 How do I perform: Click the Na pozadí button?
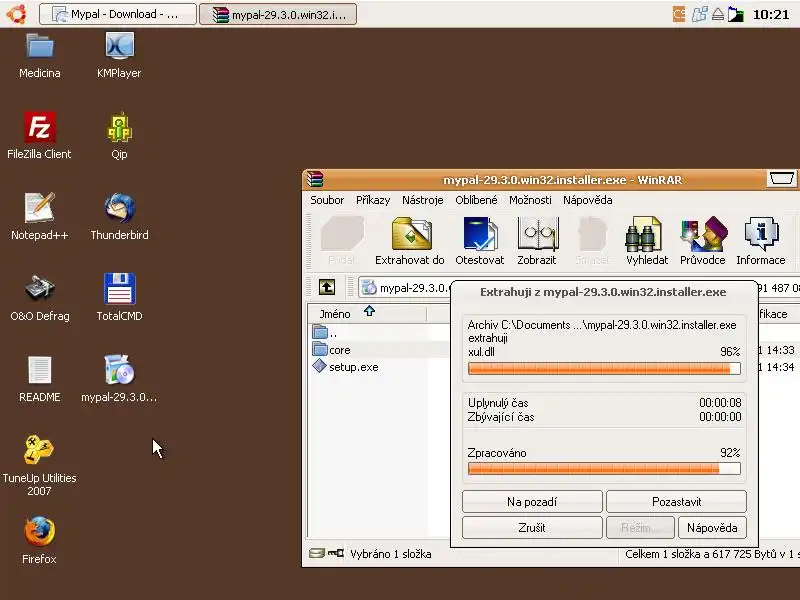tap(532, 502)
